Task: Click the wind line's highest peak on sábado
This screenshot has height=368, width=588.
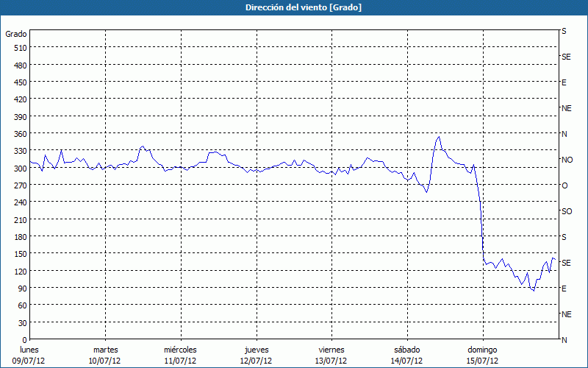Action: tap(439, 137)
